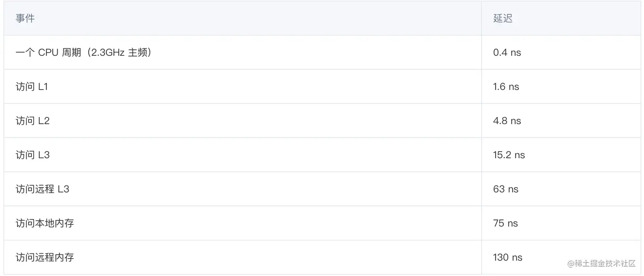Click the L3 text in 访问远程 L3 row

click(63, 189)
